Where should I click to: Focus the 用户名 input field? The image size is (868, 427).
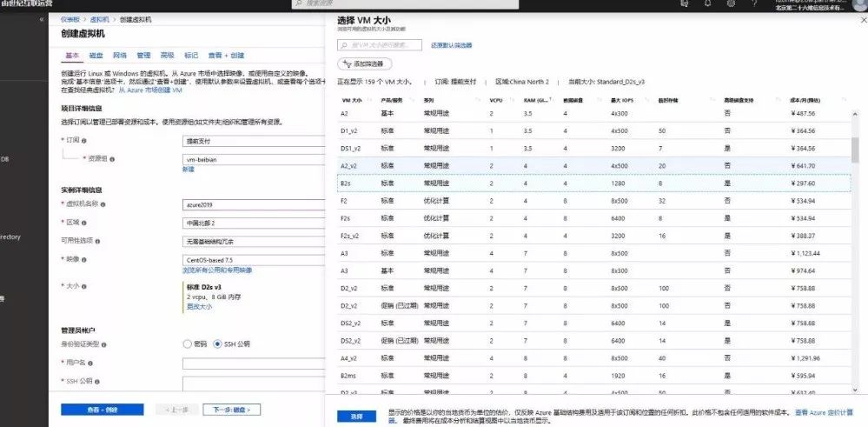point(254,364)
